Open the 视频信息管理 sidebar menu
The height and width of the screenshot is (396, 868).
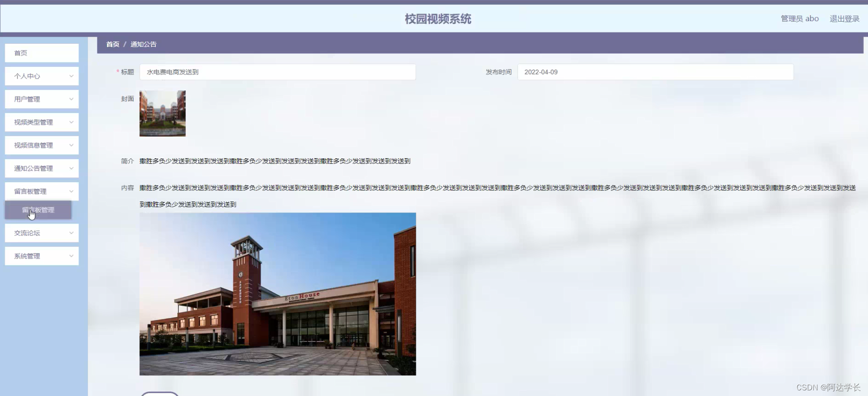41,145
